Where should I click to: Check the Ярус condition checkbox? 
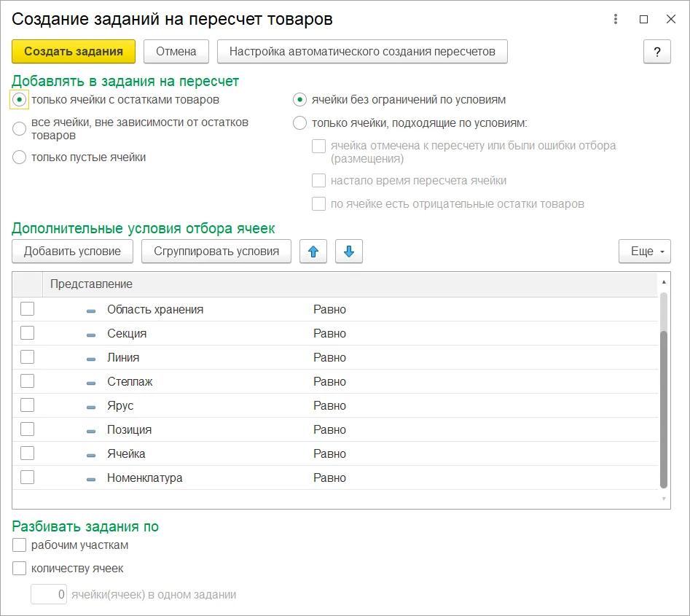(27, 405)
